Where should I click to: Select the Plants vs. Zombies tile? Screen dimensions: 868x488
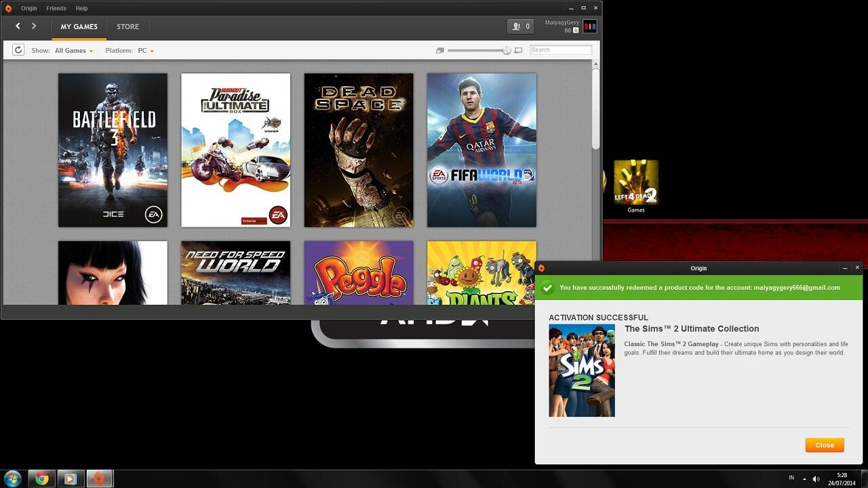(481, 273)
